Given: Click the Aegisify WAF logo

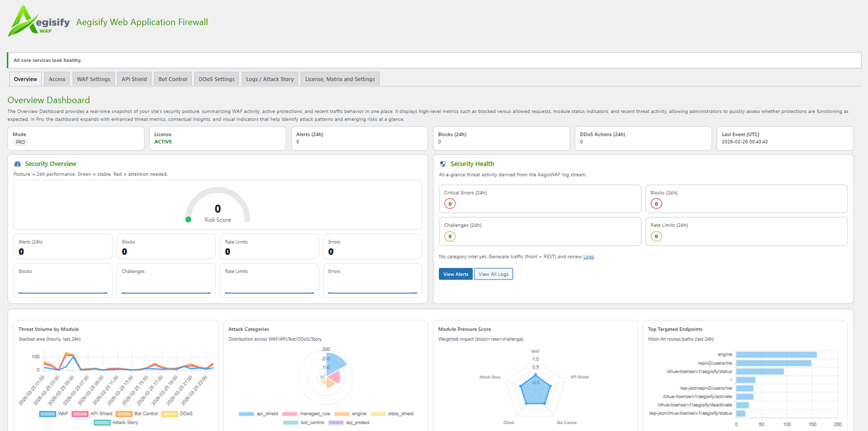Looking at the screenshot, I should tap(39, 22).
